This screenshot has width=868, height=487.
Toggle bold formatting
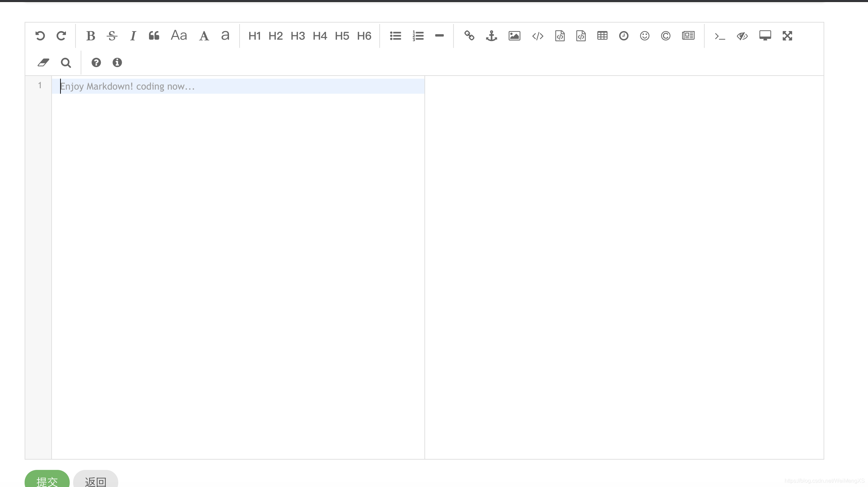click(91, 36)
